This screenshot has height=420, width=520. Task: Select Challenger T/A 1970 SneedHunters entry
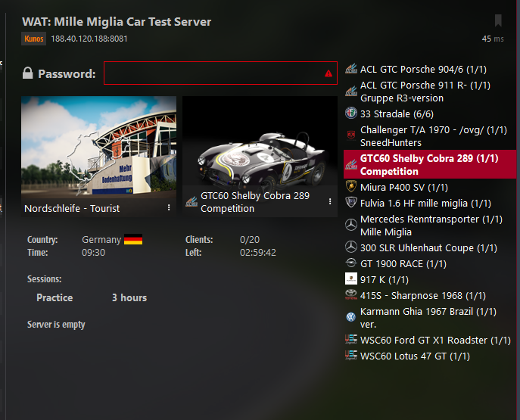click(430, 136)
